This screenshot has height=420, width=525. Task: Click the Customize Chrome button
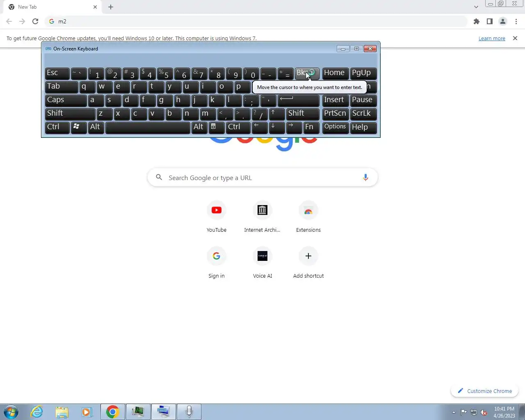tap(485, 391)
